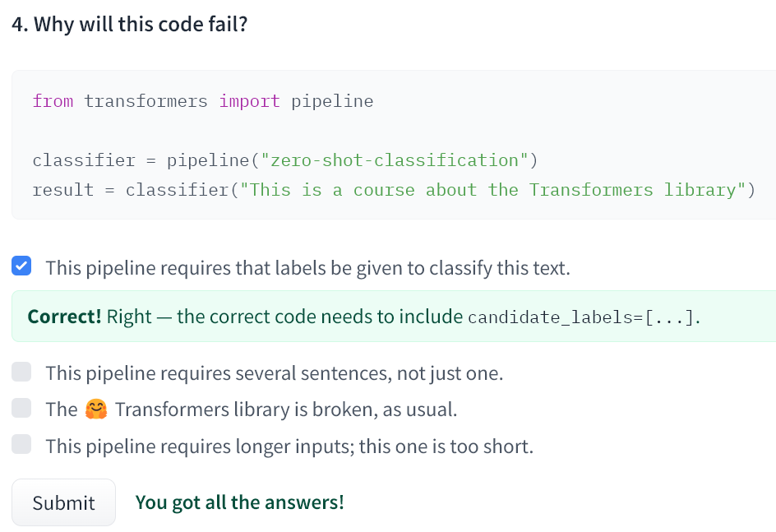The image size is (776, 532).
Task: Tick the 'library is broken, as usual' checkbox
Action: click(x=22, y=409)
